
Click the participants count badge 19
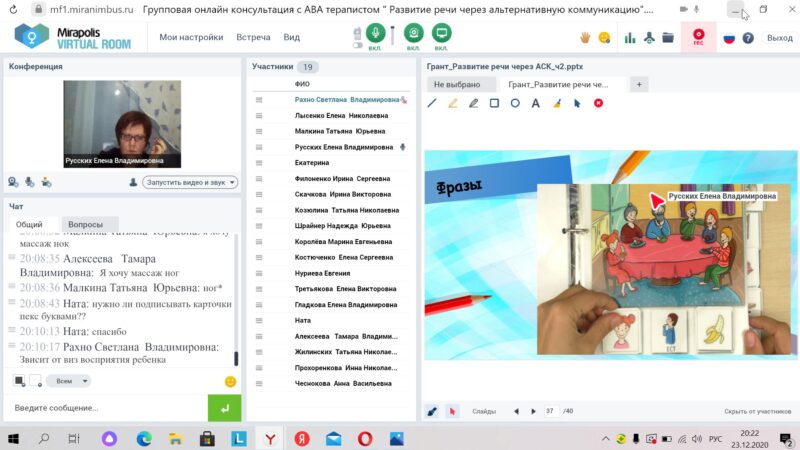coord(308,67)
